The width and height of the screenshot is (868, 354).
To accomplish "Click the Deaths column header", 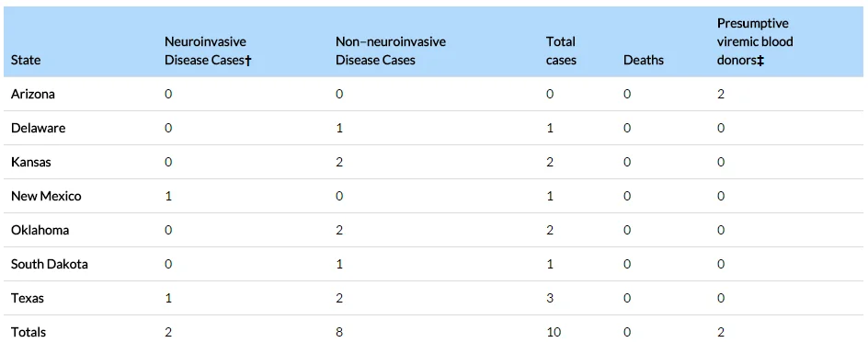I will pos(644,60).
